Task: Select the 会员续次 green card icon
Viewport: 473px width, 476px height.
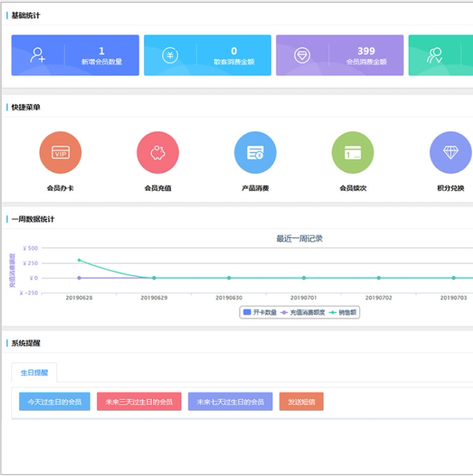Action: click(353, 152)
